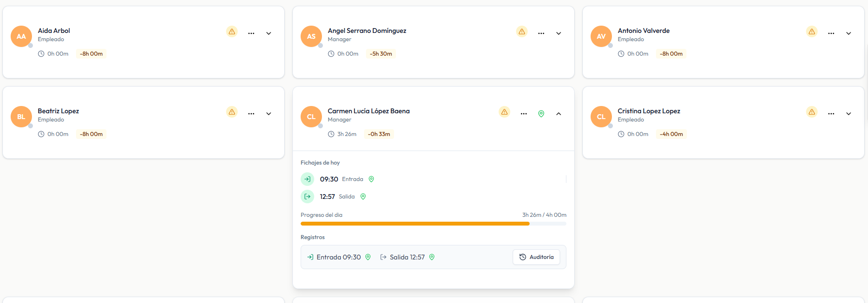Collapse Carmen Lucía López Baena card
The width and height of the screenshot is (868, 303).
click(x=559, y=114)
